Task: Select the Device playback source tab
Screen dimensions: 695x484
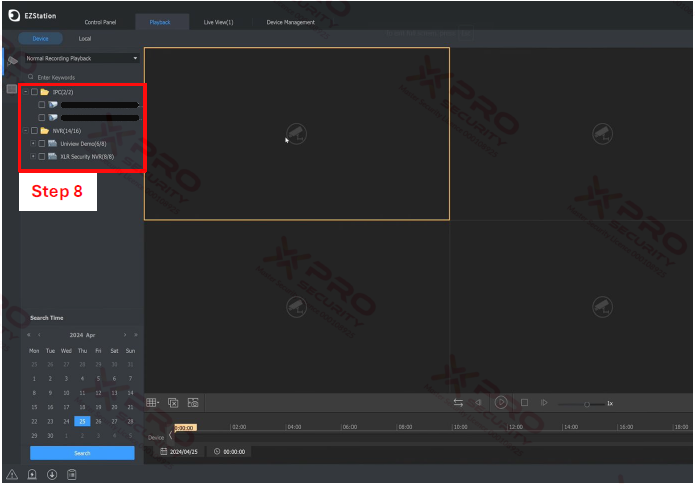Action: tap(40, 39)
